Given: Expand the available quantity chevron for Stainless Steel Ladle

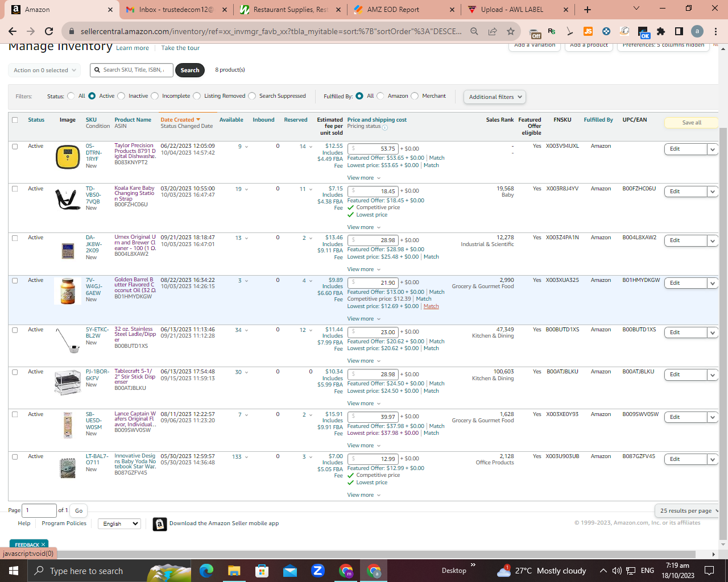Looking at the screenshot, I should pyautogui.click(x=246, y=330).
